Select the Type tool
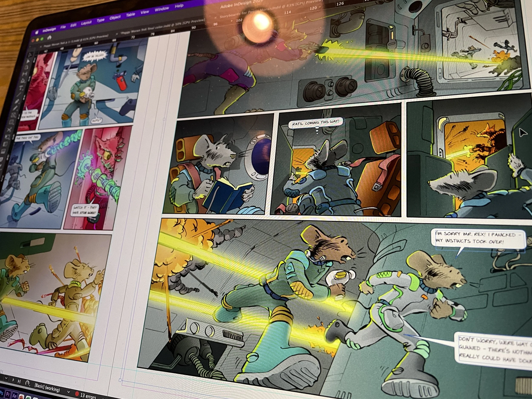 click(21, 88)
